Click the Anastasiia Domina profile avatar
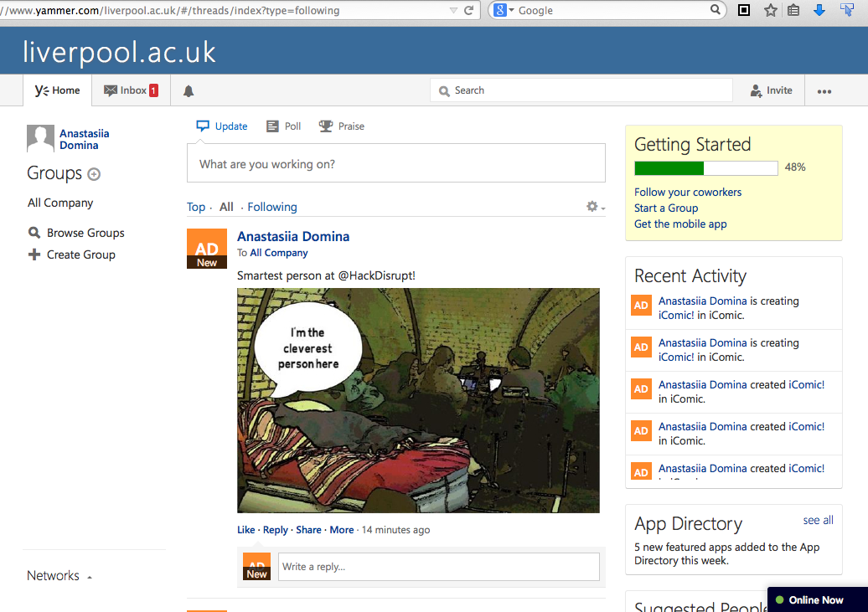 (40, 138)
